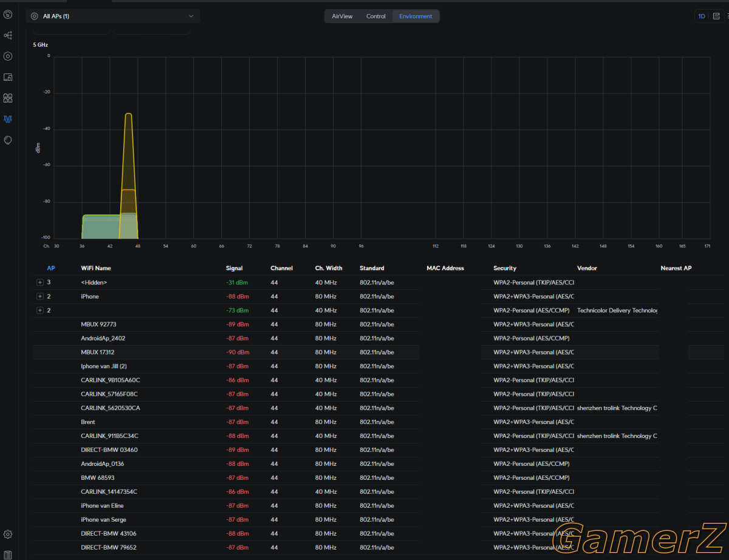
Task: Switch to the AirView tab
Action: [x=342, y=16]
